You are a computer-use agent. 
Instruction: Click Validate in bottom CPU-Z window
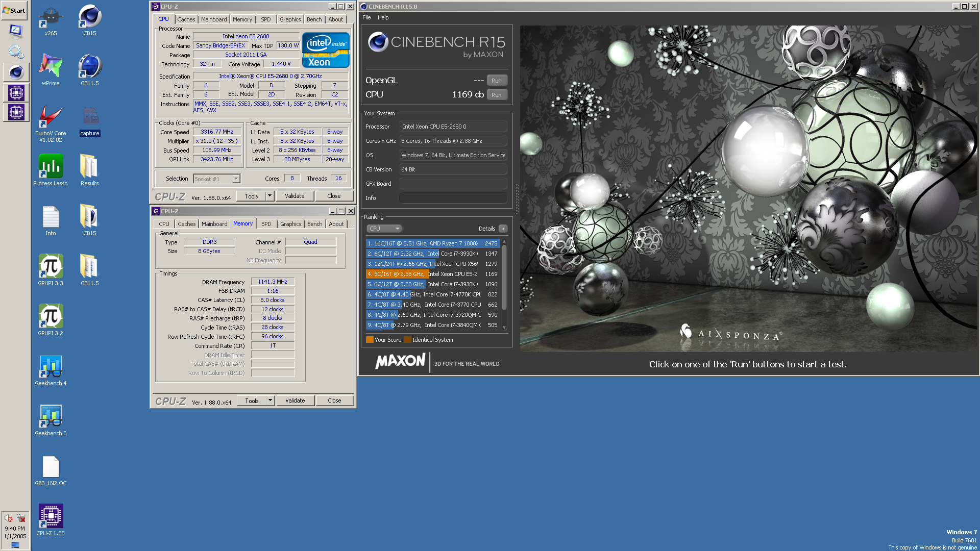coord(295,400)
